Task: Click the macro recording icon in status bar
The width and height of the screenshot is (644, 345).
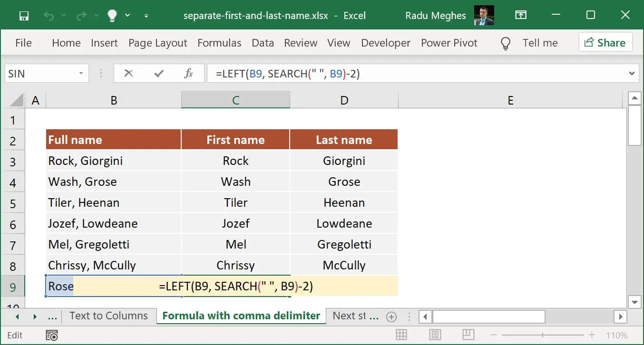Action: coord(51,335)
